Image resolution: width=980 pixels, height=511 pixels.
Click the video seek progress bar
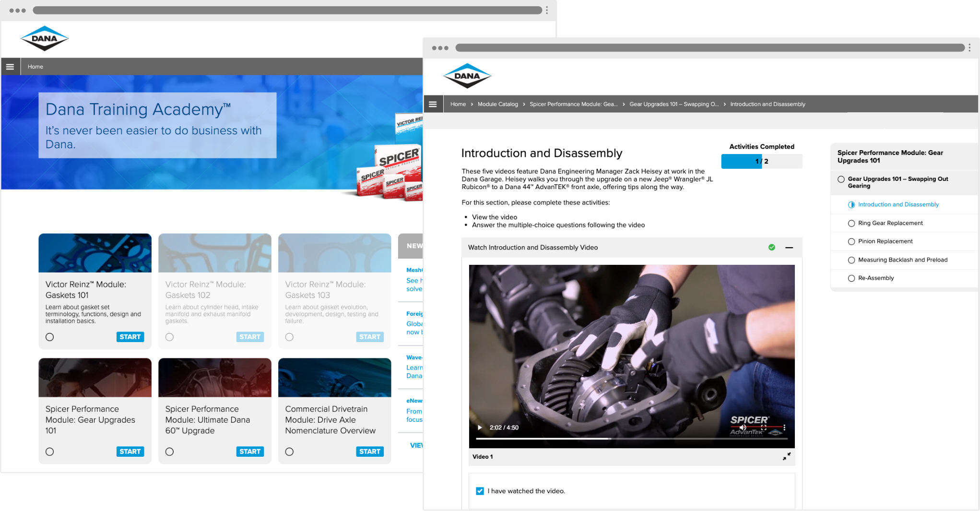click(x=632, y=439)
